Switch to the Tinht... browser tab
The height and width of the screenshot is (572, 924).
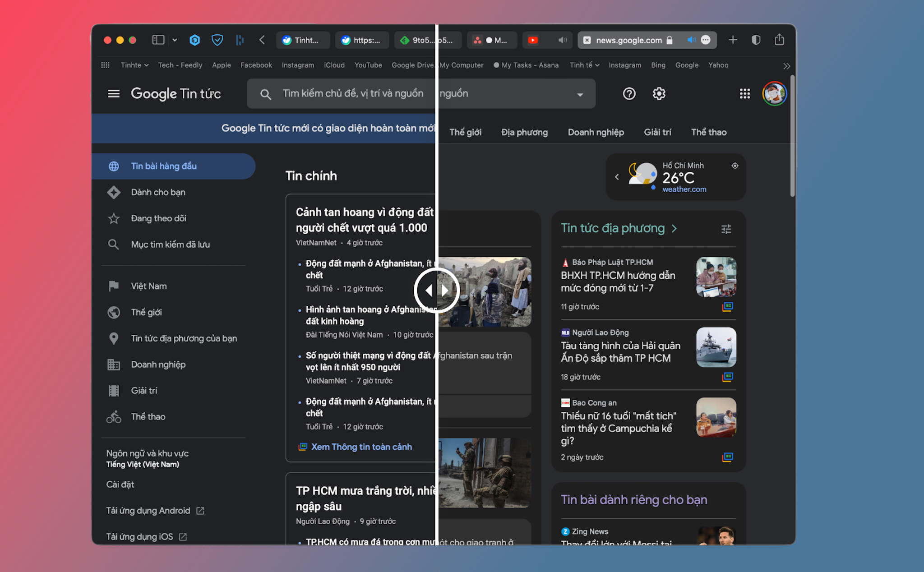(302, 40)
